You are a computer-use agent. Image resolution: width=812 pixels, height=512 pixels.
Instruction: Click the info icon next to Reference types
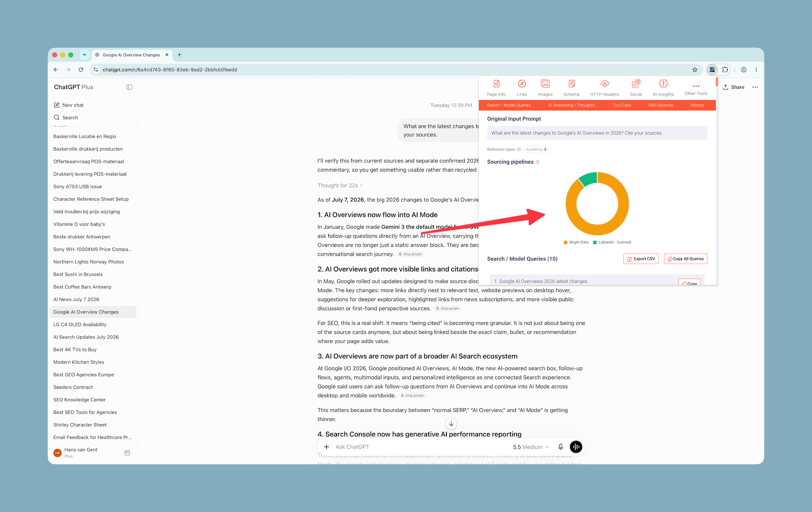(x=519, y=149)
